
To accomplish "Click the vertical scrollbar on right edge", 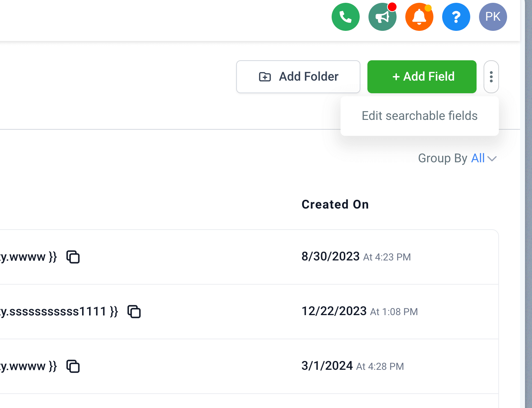I will 528,204.
